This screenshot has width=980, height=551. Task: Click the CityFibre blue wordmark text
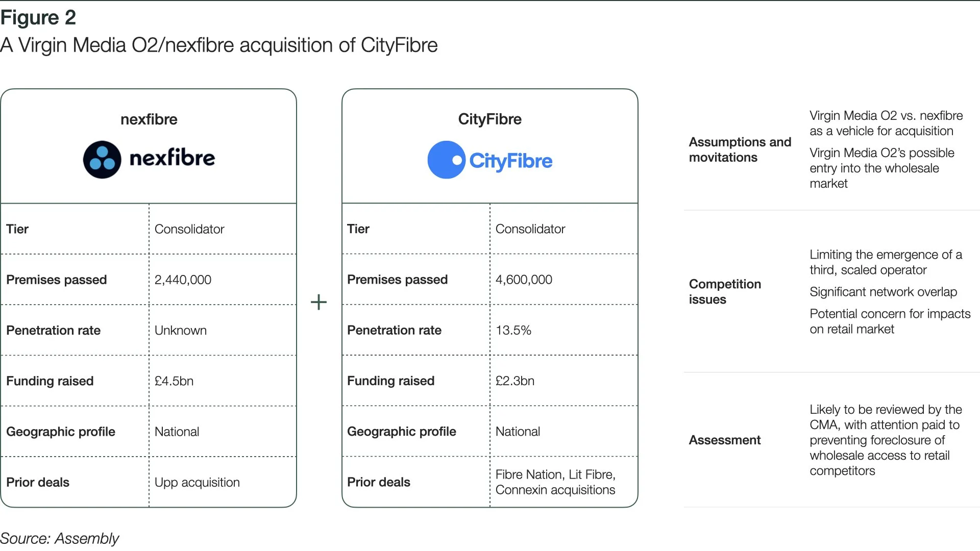[510, 161]
